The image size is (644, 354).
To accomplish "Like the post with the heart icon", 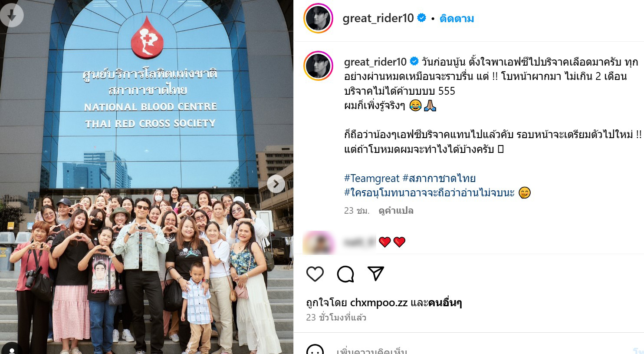I will [315, 274].
